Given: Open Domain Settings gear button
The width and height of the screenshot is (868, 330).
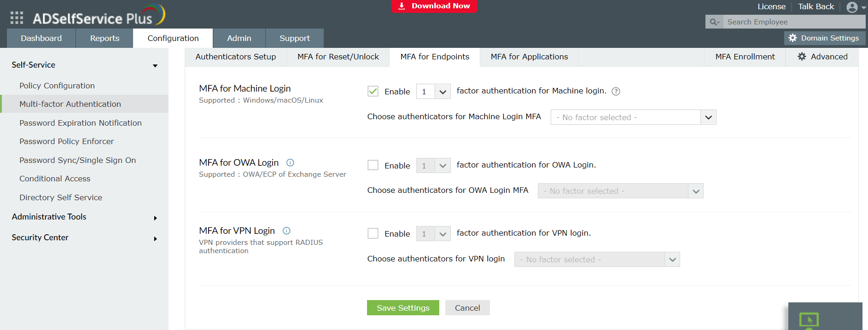Looking at the screenshot, I should (x=824, y=38).
